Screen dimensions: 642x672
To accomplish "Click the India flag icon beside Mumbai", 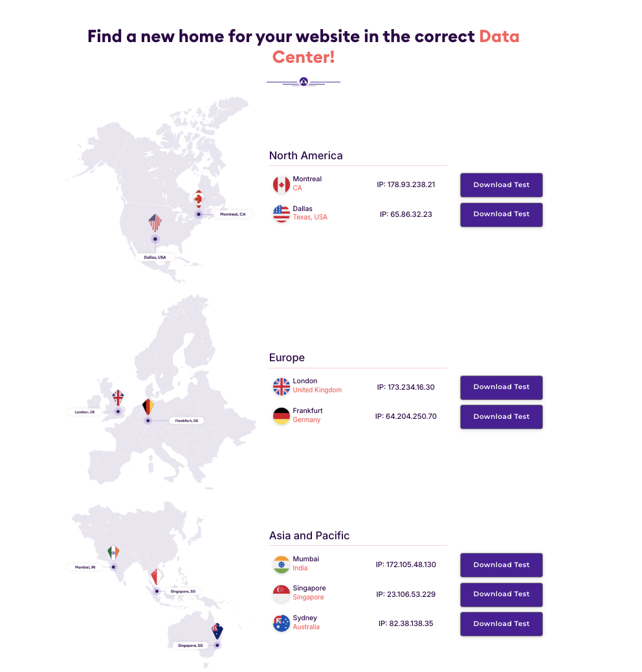I will [x=282, y=565].
